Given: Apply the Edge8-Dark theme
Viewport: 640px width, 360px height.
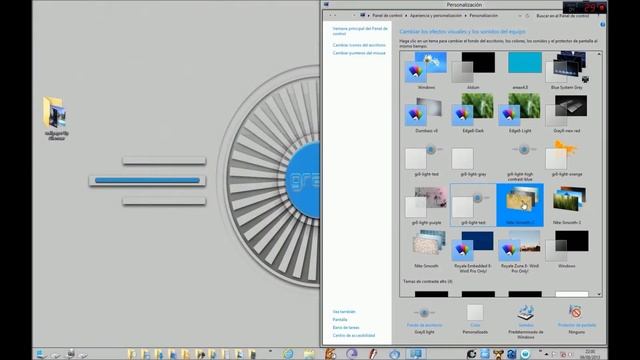Looking at the screenshot, I should click(x=473, y=113).
